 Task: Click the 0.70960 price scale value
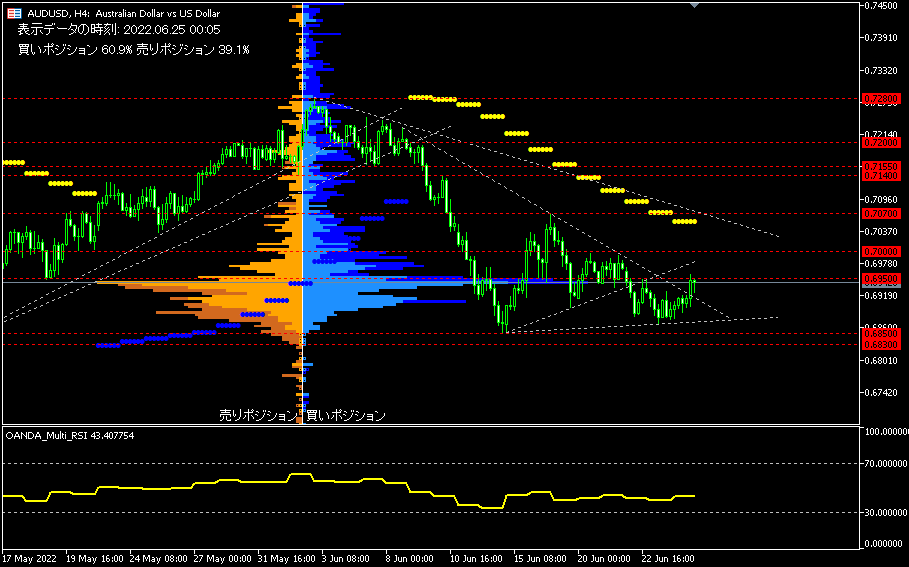coord(881,199)
